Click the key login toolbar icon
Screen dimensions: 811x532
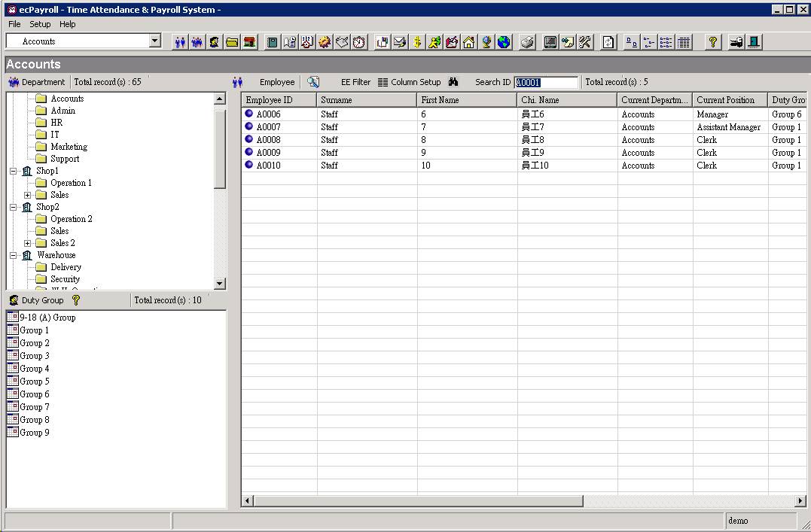click(x=736, y=42)
